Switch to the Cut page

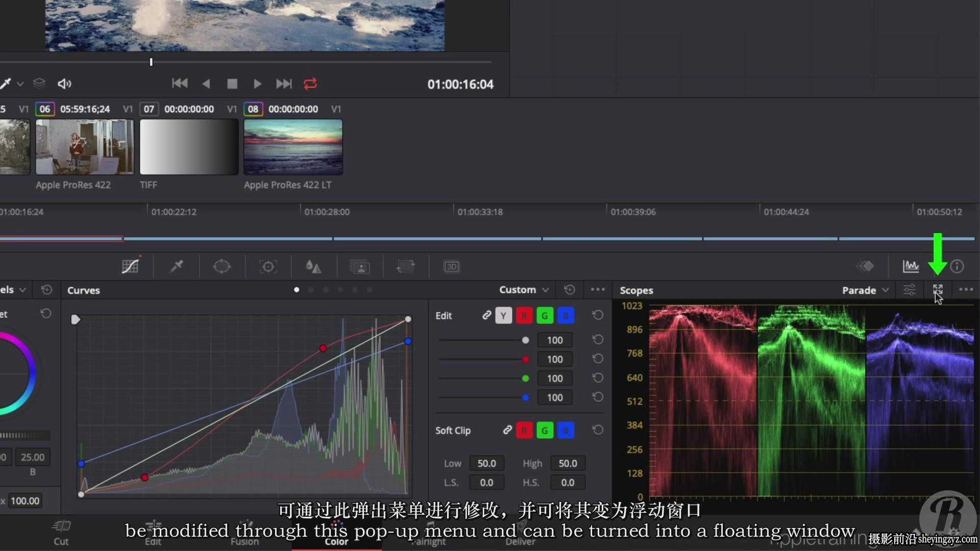(61, 533)
